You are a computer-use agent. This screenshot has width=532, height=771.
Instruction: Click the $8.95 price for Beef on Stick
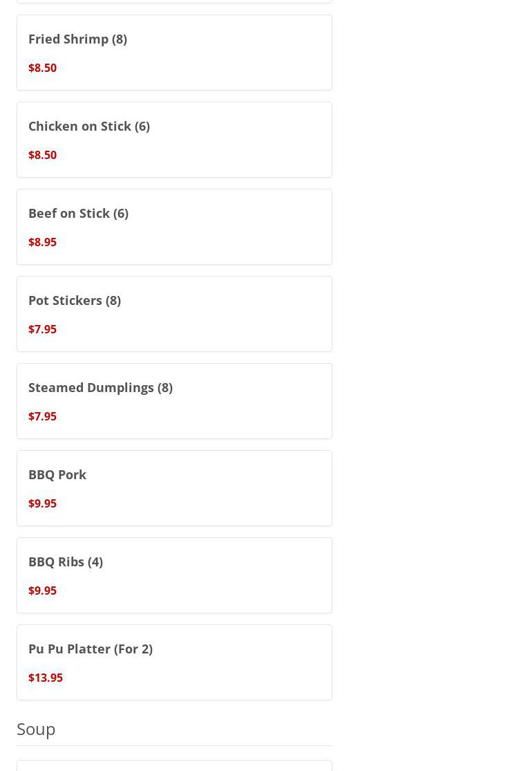(42, 242)
